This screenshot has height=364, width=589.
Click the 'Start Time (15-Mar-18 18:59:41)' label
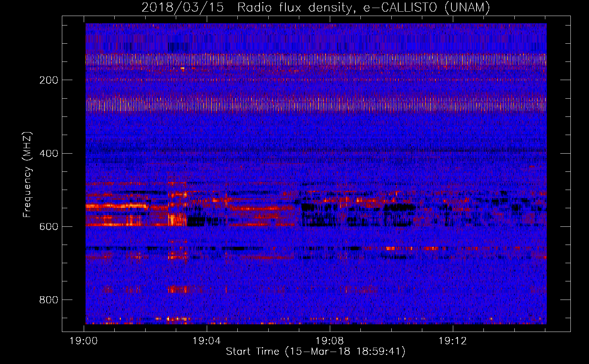pyautogui.click(x=316, y=352)
